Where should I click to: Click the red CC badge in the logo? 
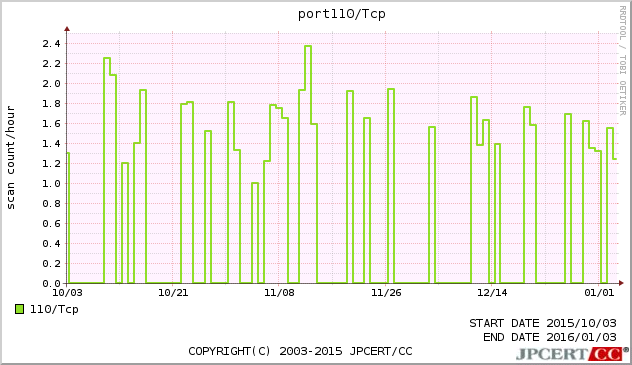pyautogui.click(x=606, y=354)
